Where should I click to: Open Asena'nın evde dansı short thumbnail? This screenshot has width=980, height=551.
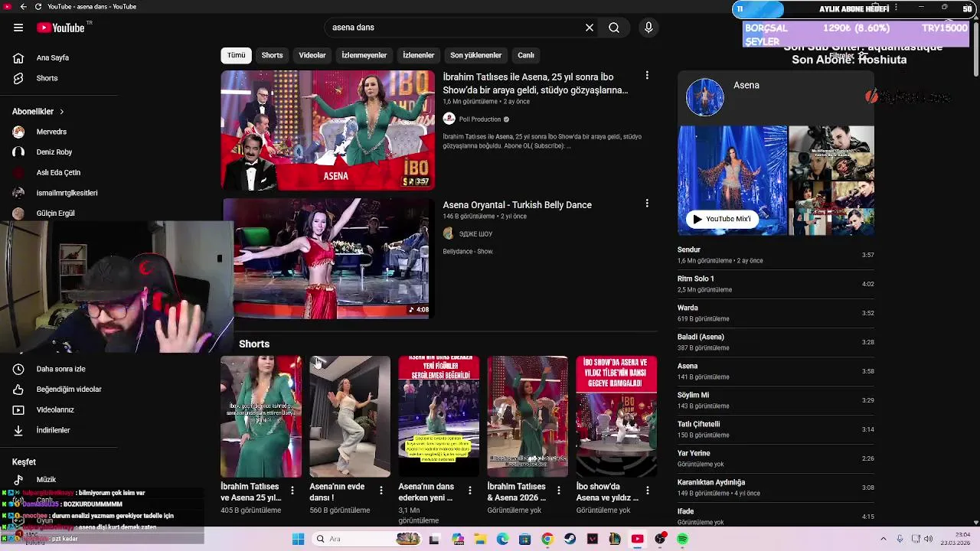(350, 416)
